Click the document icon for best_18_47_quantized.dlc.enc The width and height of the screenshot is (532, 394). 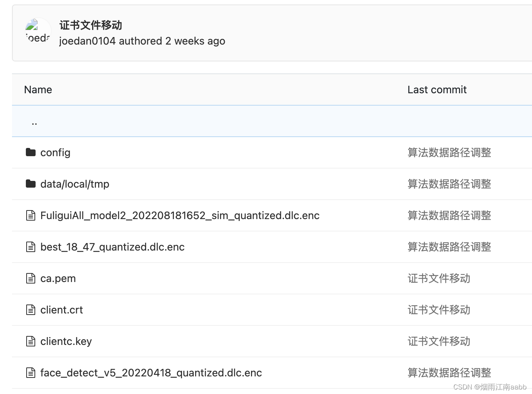(31, 246)
